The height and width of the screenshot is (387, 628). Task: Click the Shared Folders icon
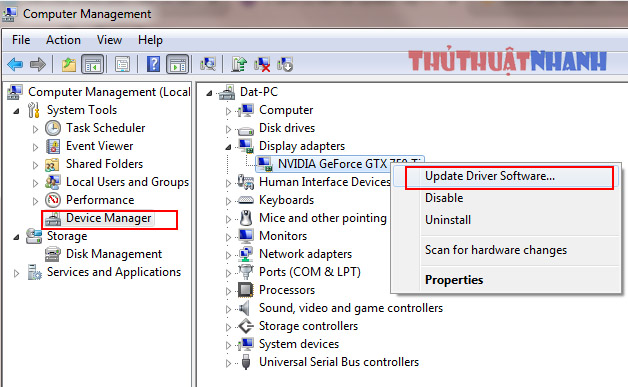click(x=52, y=164)
